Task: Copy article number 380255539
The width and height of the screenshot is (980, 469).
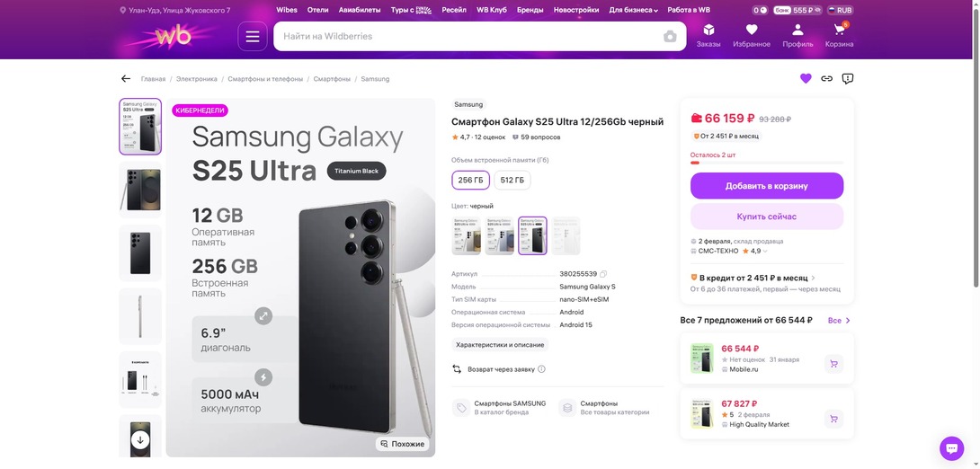Action: [603, 274]
